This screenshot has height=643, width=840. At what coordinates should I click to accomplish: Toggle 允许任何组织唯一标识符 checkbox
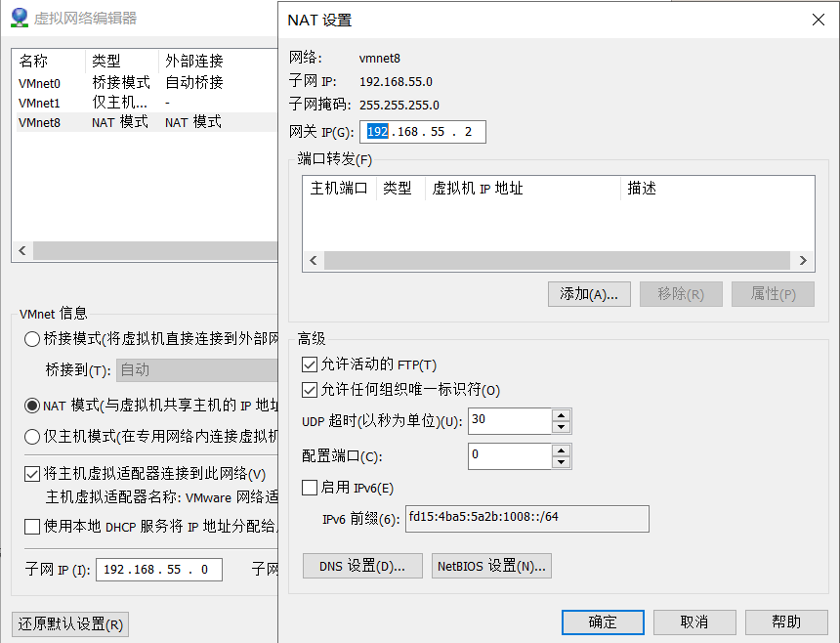click(309, 390)
